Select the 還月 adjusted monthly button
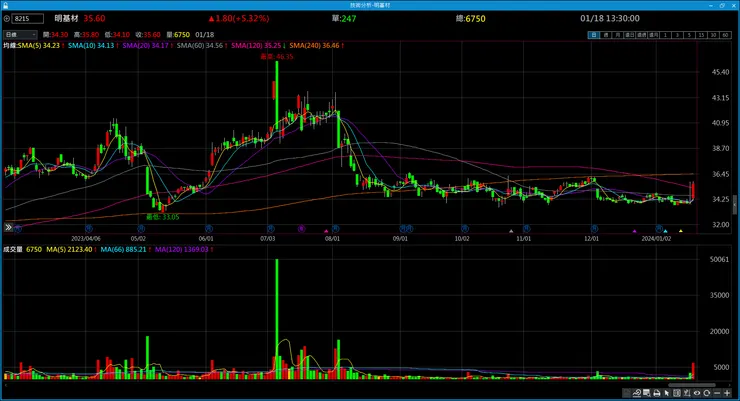Image resolution: width=740 pixels, height=401 pixels. 653,35
